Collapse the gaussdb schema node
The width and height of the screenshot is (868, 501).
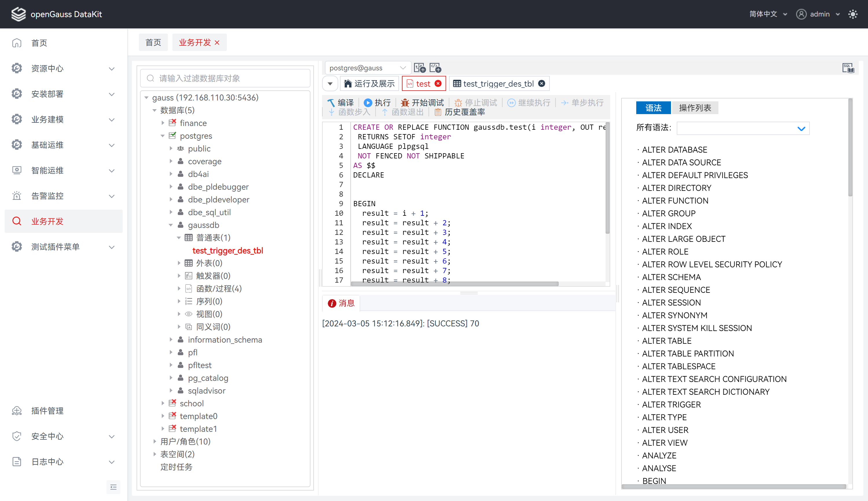pyautogui.click(x=171, y=225)
